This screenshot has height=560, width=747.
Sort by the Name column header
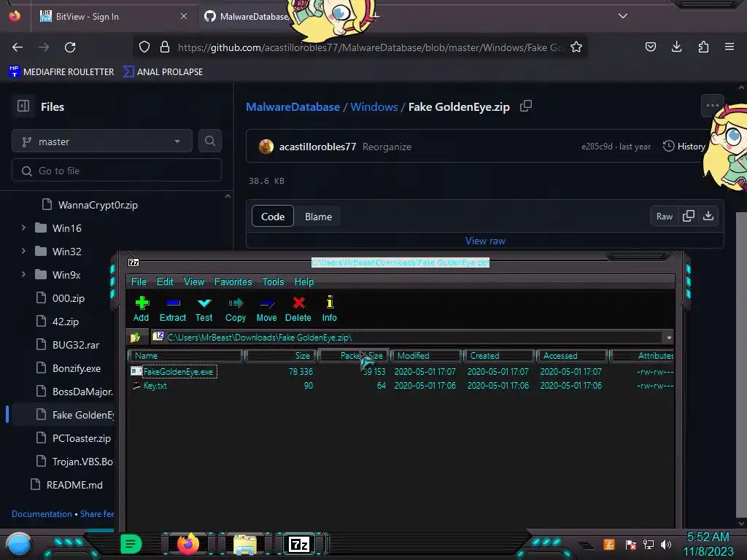[x=186, y=356]
